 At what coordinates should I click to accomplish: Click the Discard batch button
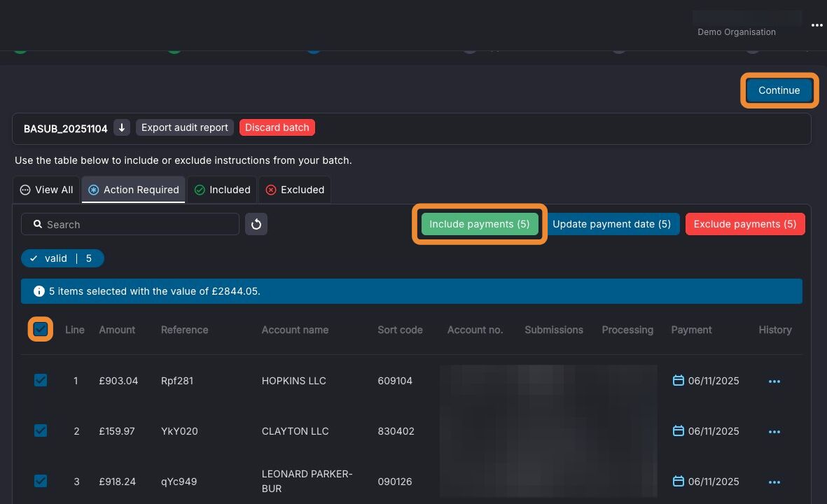pos(277,127)
